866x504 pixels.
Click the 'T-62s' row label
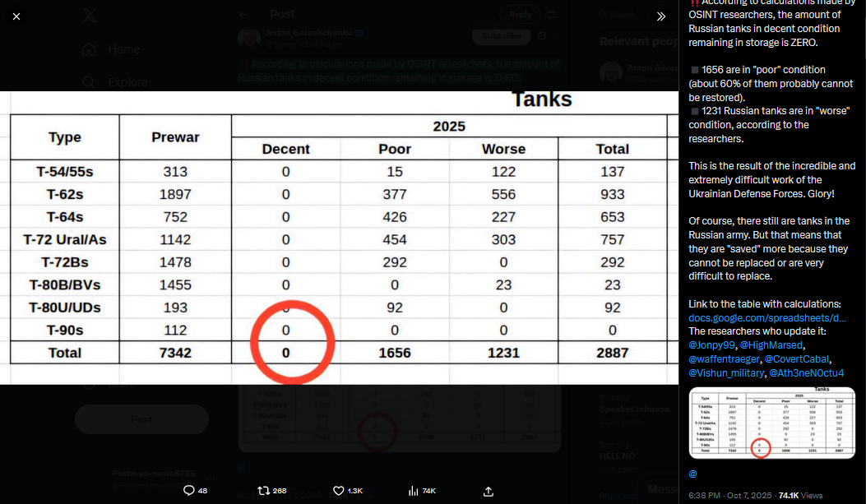pos(65,194)
